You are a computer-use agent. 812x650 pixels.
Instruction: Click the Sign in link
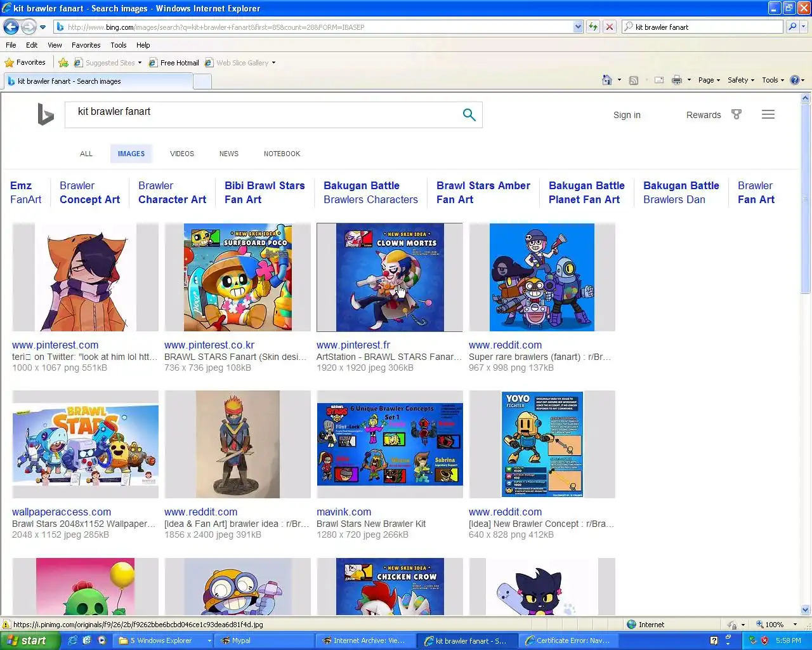(x=627, y=115)
